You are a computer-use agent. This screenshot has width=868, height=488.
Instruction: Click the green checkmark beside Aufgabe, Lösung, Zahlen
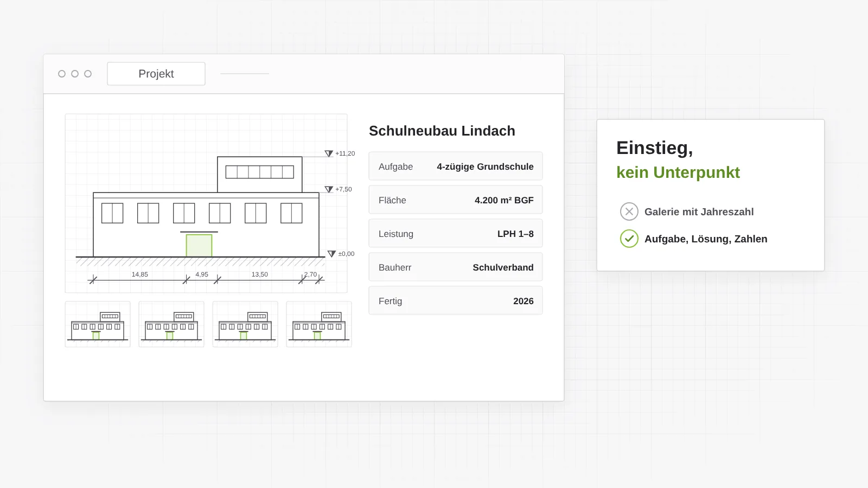pos(629,239)
